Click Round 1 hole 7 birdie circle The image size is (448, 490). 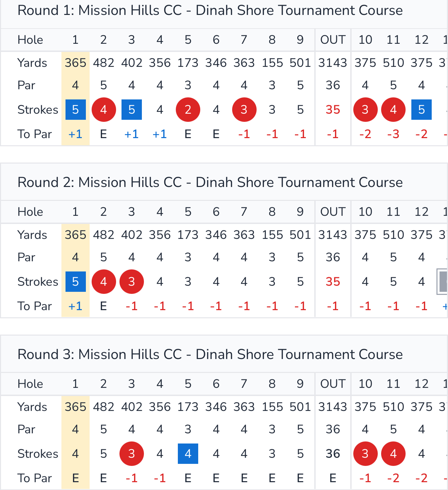point(244,110)
